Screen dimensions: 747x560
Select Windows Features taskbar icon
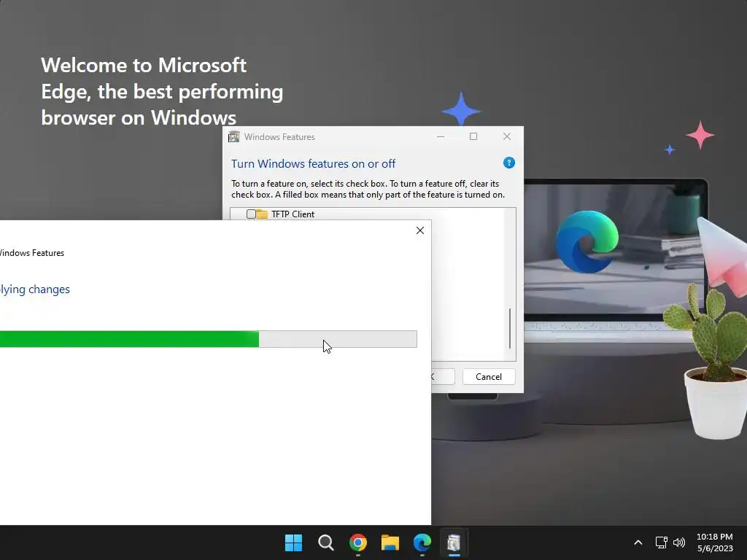coord(454,542)
